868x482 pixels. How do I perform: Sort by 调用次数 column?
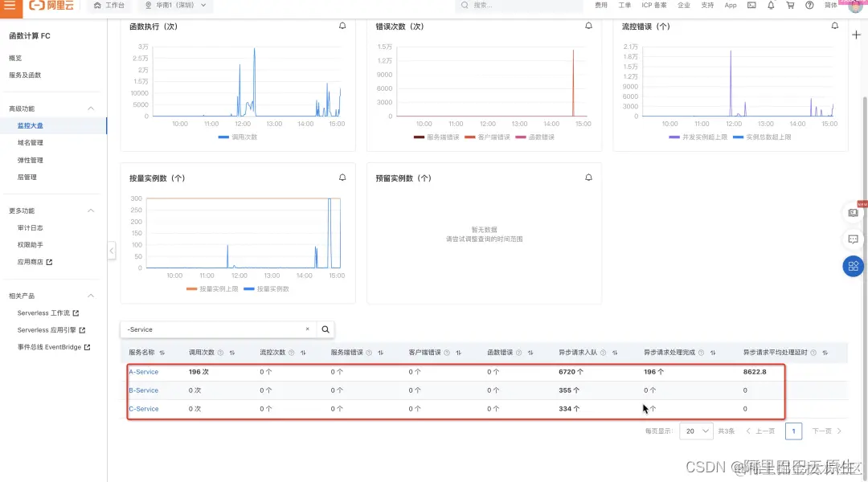click(x=232, y=353)
